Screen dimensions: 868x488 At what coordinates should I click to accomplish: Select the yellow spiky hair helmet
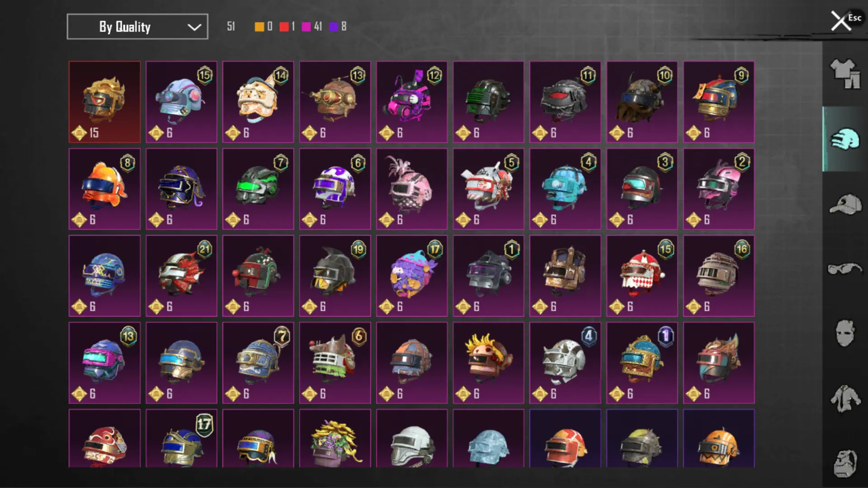point(488,363)
